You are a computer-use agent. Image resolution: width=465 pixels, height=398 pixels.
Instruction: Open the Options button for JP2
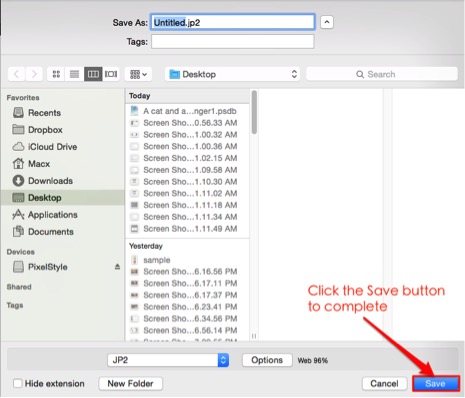(x=267, y=360)
